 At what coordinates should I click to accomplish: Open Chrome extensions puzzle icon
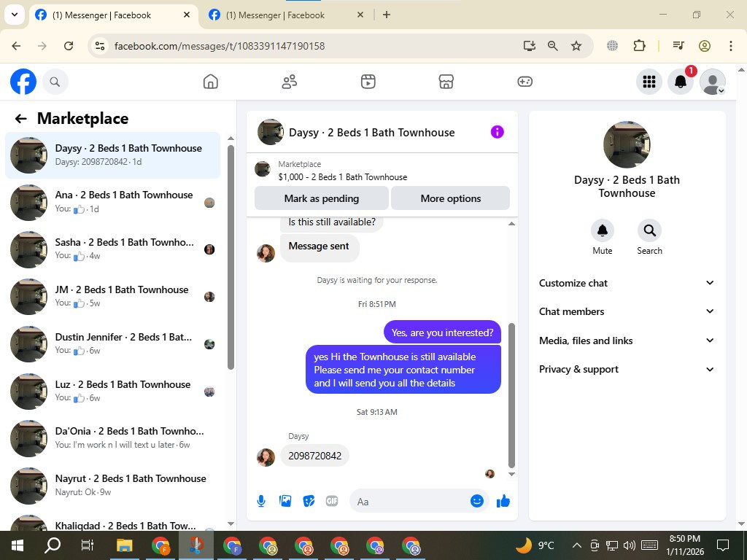(x=639, y=46)
